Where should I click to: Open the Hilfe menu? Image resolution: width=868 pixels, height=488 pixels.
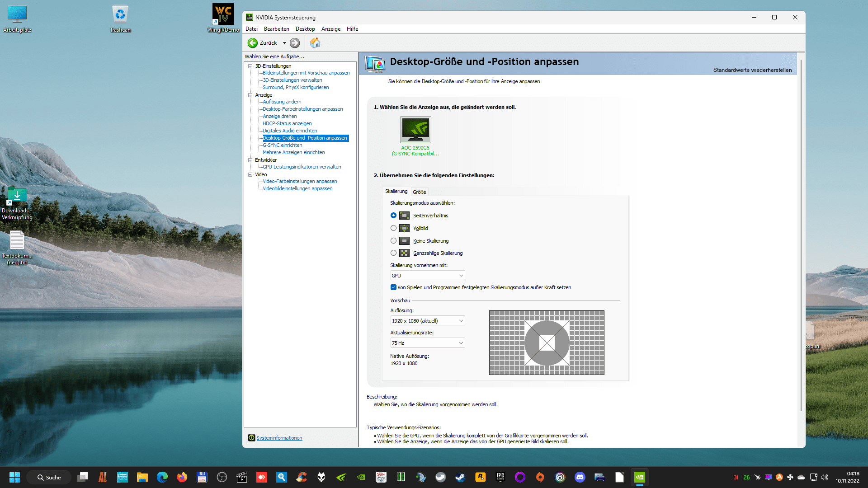[352, 29]
